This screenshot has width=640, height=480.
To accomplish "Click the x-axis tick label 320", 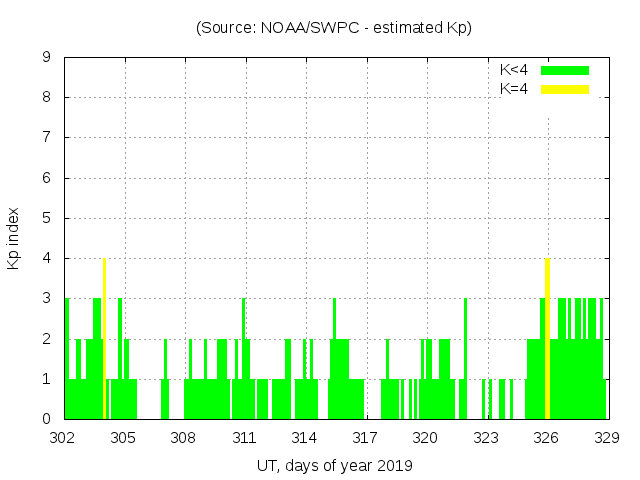I will tap(425, 437).
